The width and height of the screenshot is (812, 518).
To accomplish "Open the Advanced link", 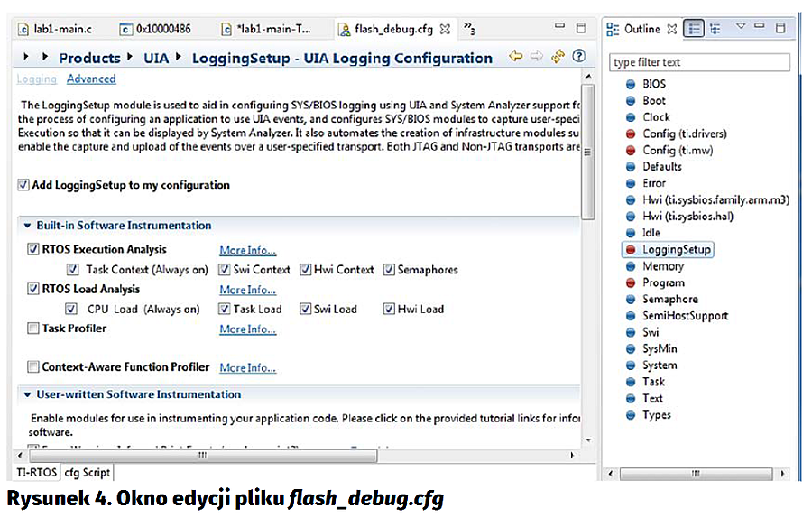I will (x=91, y=79).
